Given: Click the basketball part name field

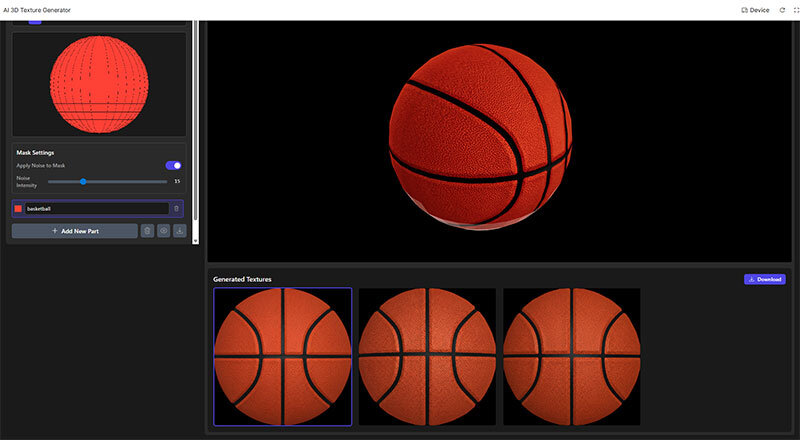Looking at the screenshot, I should (95, 209).
